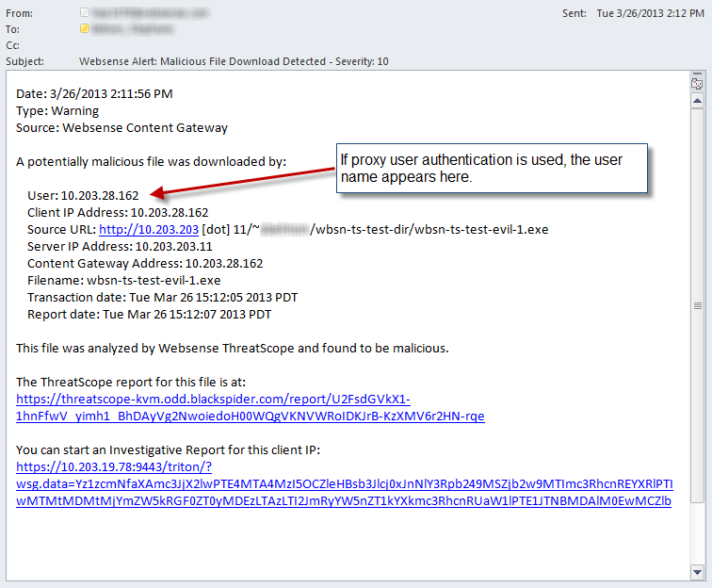Click link line beginning wsg.data=Yz1zcmNfaXAmc3
The height and width of the screenshot is (588, 712).
click(345, 484)
